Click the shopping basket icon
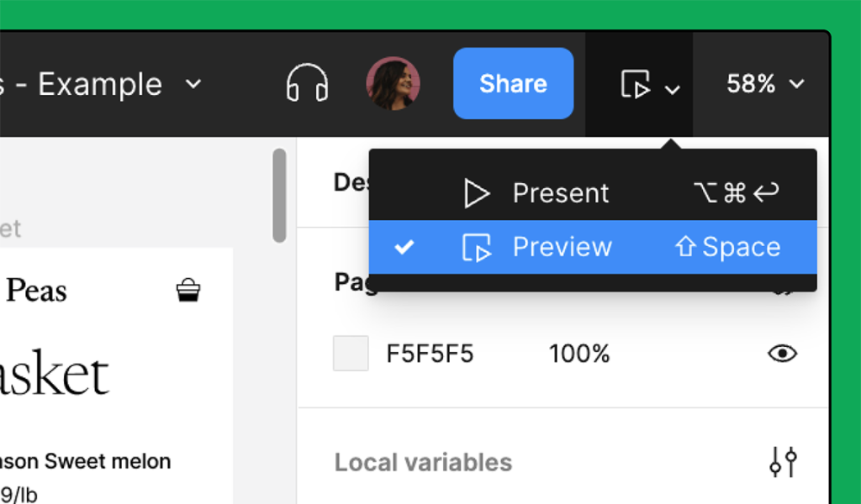Image resolution: width=861 pixels, height=504 pixels. [188, 290]
